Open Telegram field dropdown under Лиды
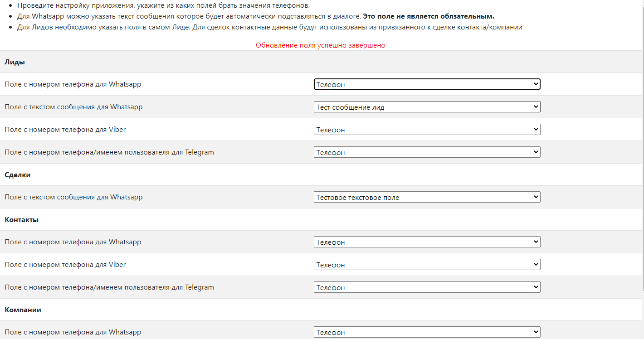Screen dimensions: 644x339 tap(427, 152)
